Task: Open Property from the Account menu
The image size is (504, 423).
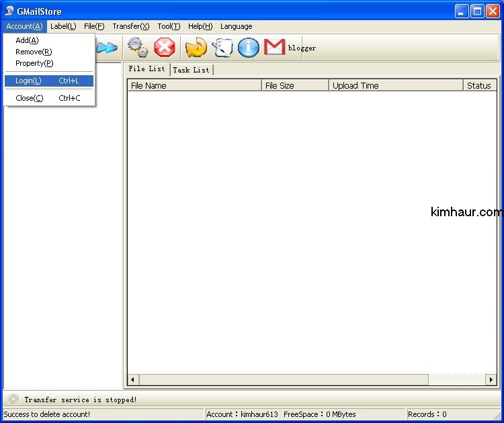Action: [34, 63]
